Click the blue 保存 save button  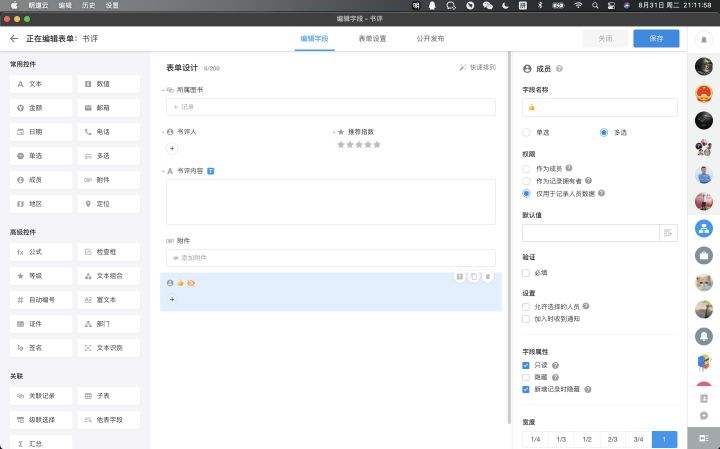[656, 39]
